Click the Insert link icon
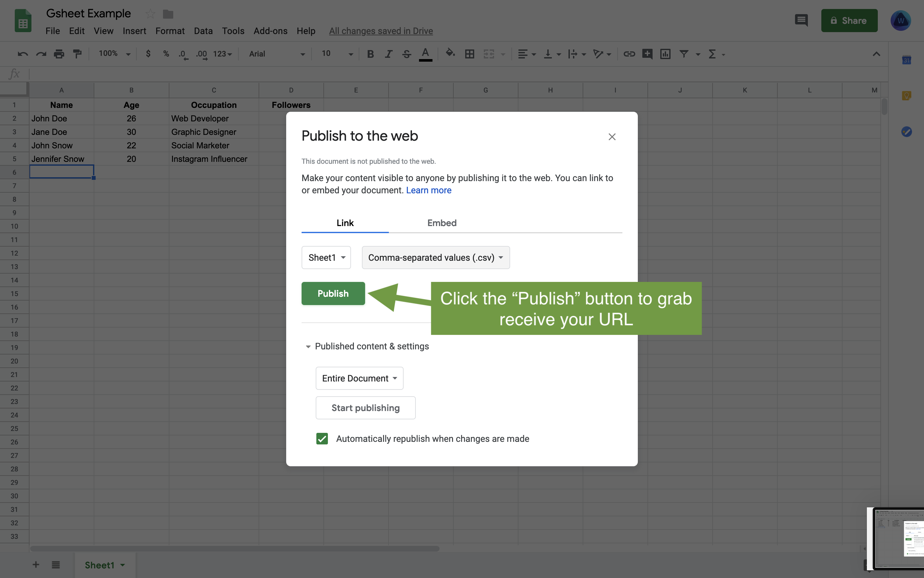924x578 pixels. click(x=629, y=54)
